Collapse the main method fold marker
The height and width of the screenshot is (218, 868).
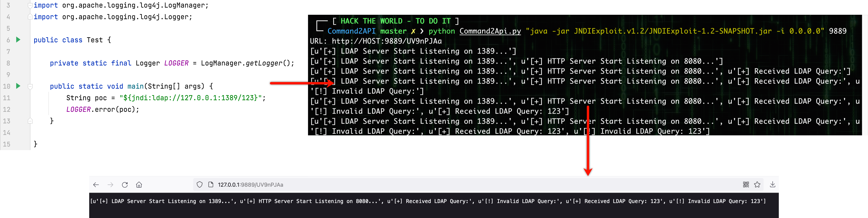click(30, 86)
